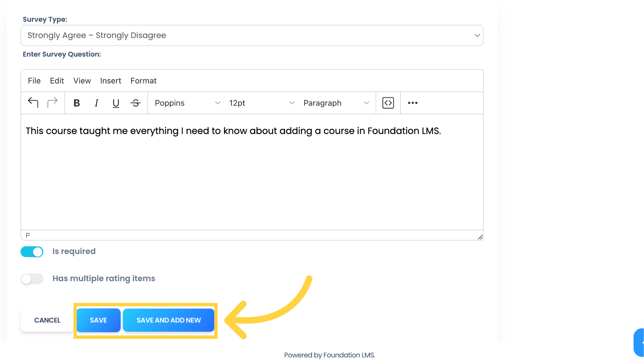Click the Undo arrow icon
644x362 pixels.
[33, 103]
